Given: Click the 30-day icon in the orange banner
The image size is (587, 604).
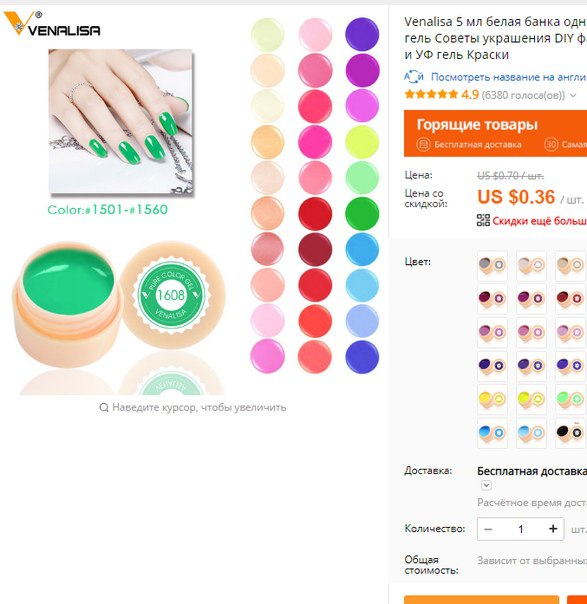Looking at the screenshot, I should [x=551, y=144].
